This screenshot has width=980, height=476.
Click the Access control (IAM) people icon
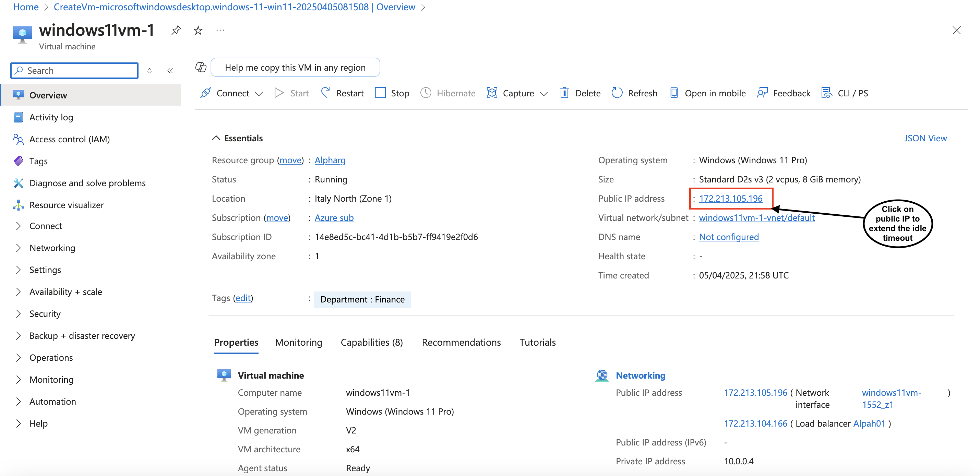pyautogui.click(x=18, y=139)
